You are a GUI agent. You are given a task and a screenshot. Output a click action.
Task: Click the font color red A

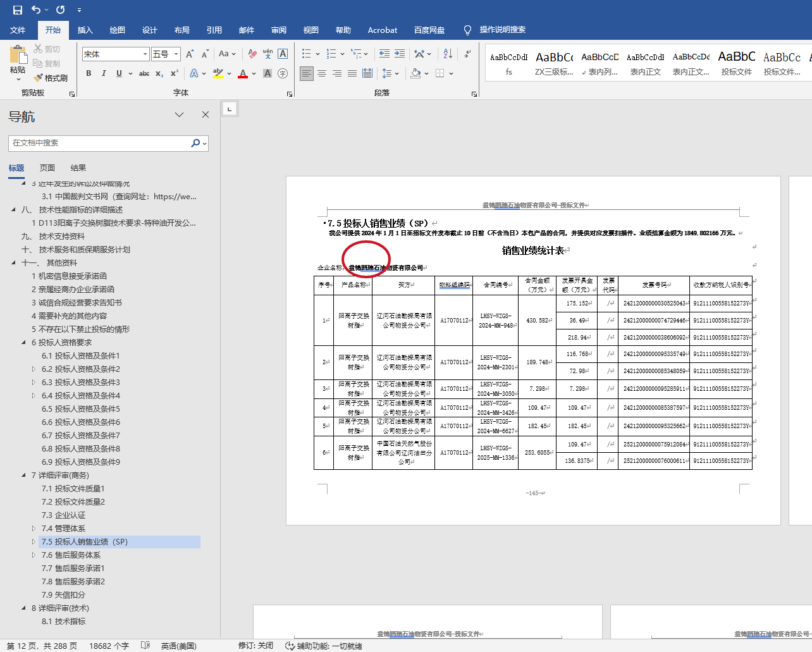point(243,73)
